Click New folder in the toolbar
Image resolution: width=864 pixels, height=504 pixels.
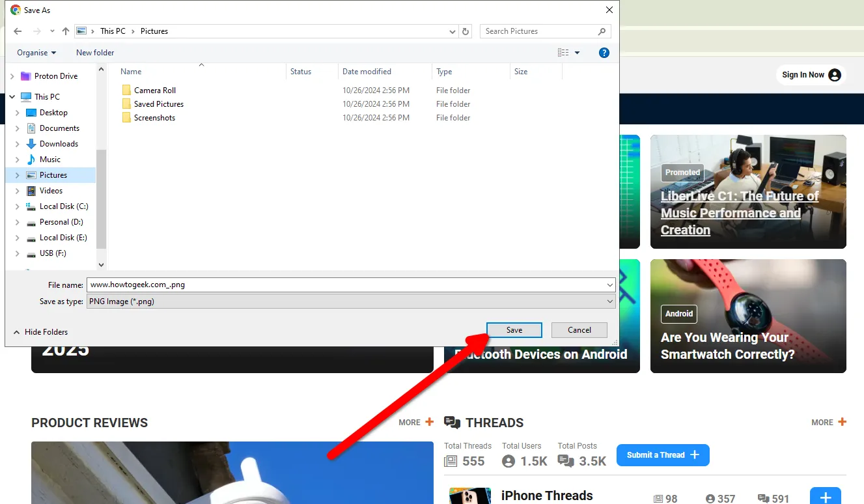(x=95, y=53)
